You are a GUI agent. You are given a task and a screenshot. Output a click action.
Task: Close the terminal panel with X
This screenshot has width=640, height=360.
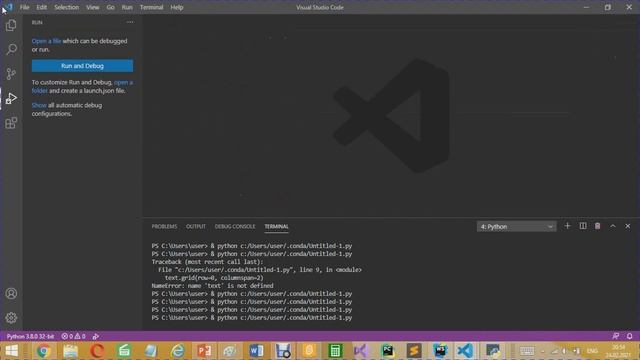(x=628, y=226)
